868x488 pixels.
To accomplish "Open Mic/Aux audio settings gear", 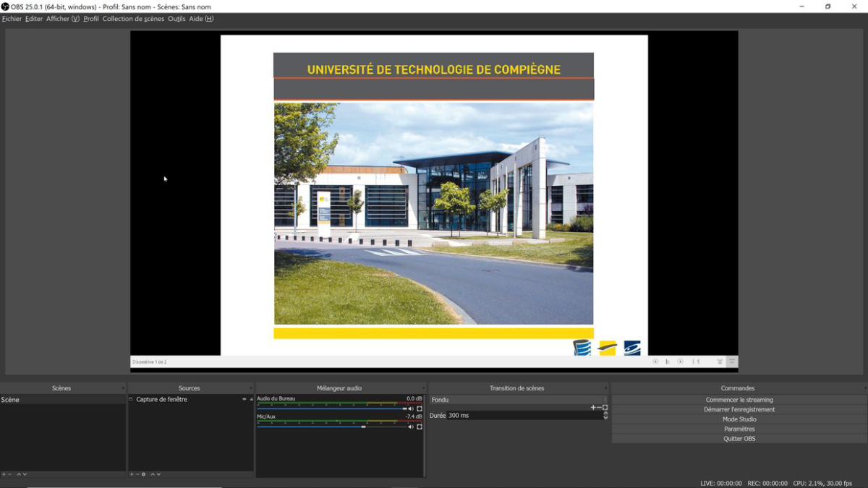I will click(420, 427).
